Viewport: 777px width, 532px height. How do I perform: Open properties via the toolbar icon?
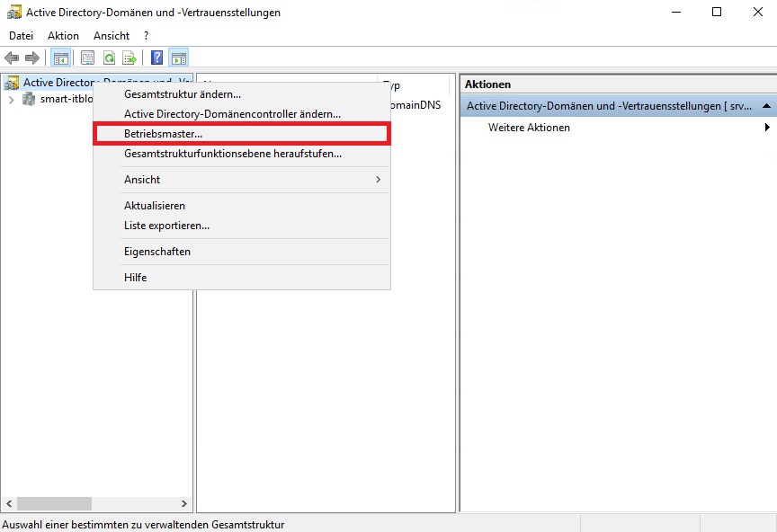pyautogui.click(x=88, y=58)
